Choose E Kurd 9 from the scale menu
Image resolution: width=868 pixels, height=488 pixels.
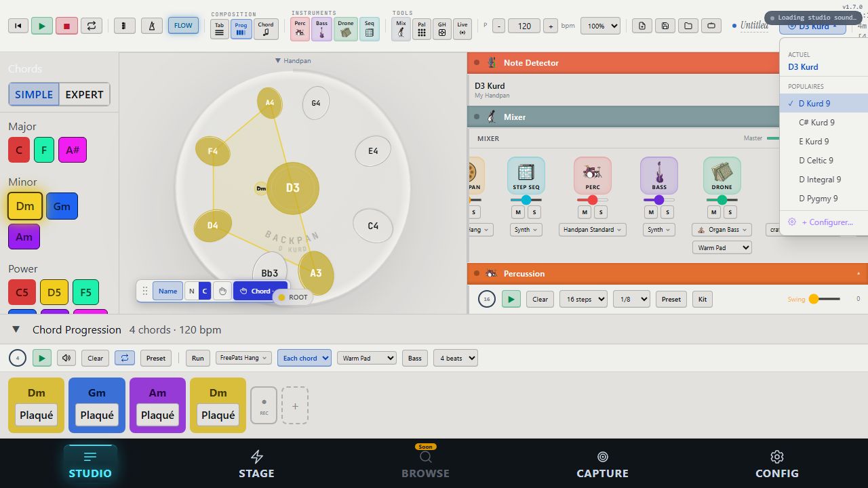tap(823, 142)
